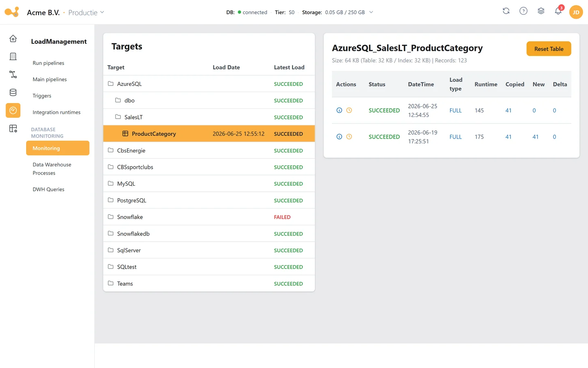
Task: Click the DateTime column header
Action: pos(421,84)
